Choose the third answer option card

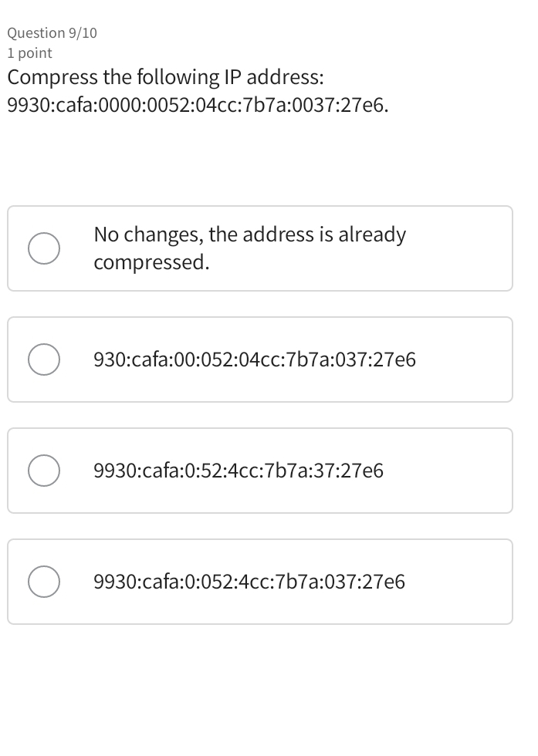(x=259, y=470)
